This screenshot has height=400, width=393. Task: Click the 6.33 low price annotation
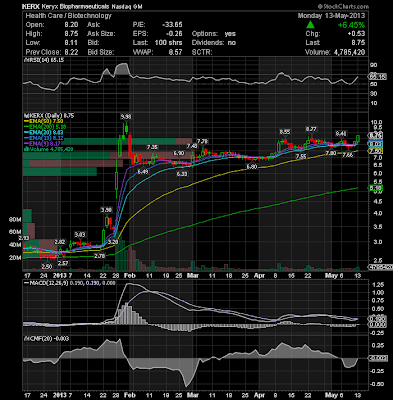pos(182,174)
